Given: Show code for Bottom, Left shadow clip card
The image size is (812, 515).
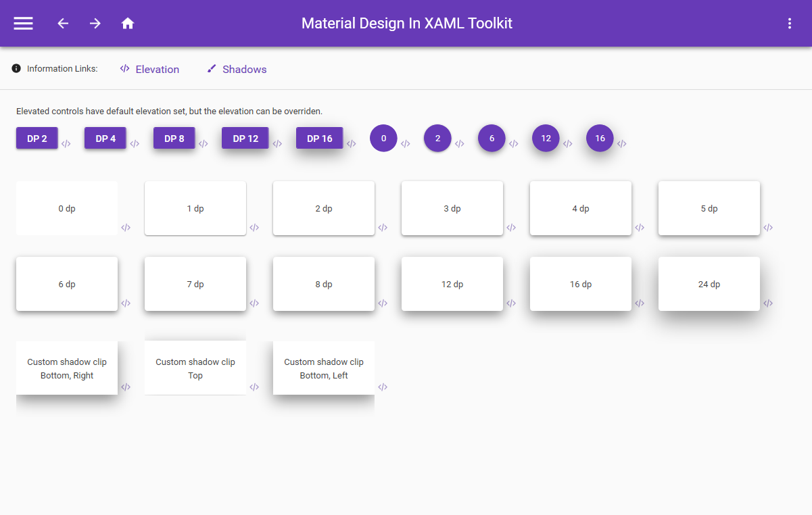Looking at the screenshot, I should point(383,387).
